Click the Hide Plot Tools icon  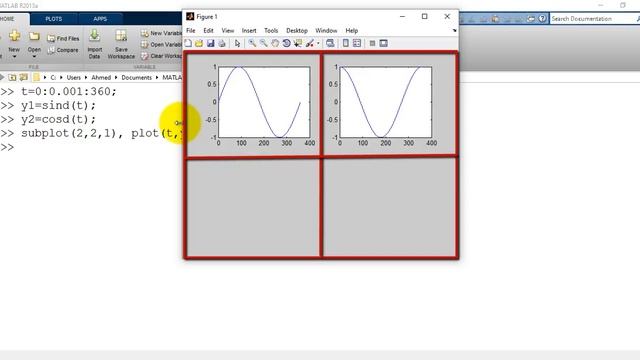click(372, 43)
